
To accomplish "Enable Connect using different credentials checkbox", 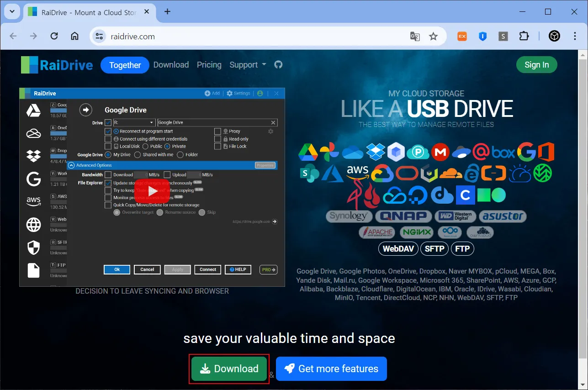I will [108, 139].
